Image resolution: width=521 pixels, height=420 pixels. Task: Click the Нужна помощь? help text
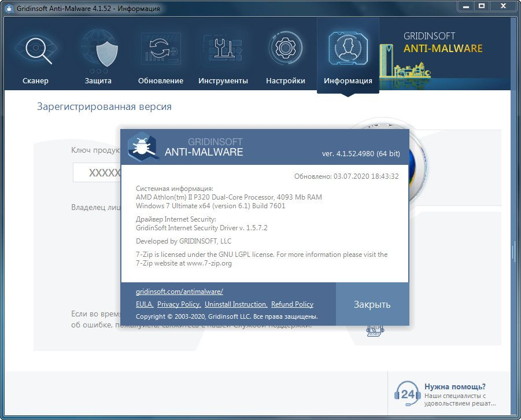pyautogui.click(x=455, y=387)
